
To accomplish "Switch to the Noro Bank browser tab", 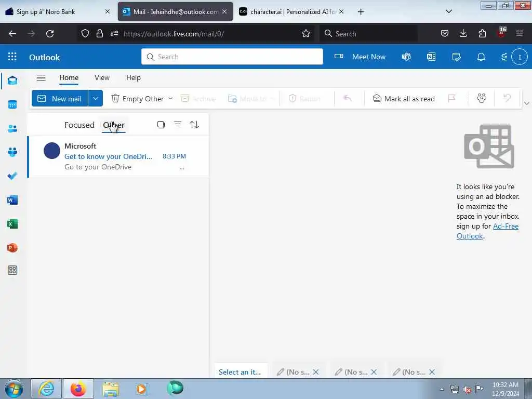I will point(58,11).
